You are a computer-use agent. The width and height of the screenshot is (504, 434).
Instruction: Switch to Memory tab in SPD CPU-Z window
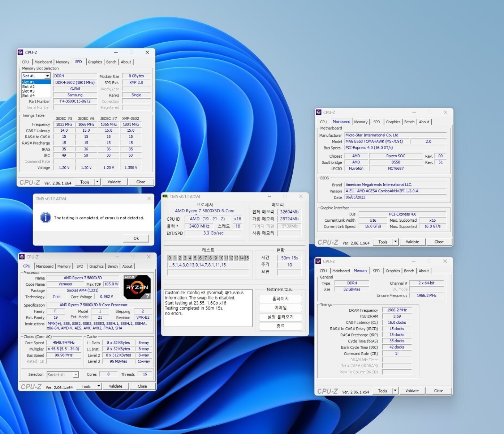click(63, 62)
